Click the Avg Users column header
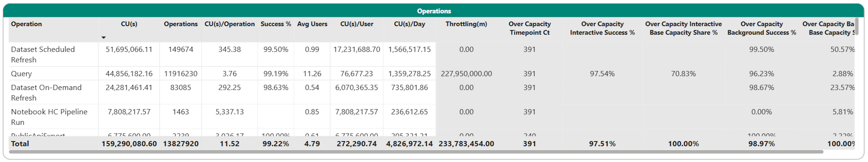Screen dimensions: 868x162 tap(312, 24)
